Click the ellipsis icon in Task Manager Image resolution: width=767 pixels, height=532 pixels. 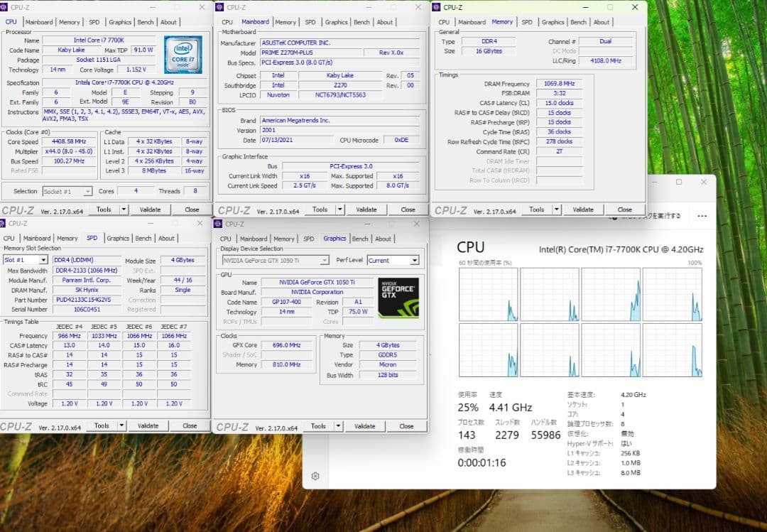pyautogui.click(x=702, y=216)
